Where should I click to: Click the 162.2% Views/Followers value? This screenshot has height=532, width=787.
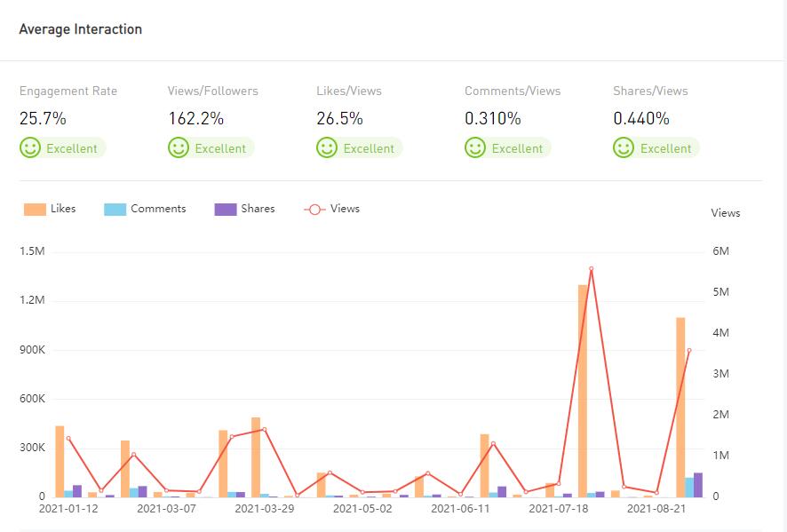[195, 118]
